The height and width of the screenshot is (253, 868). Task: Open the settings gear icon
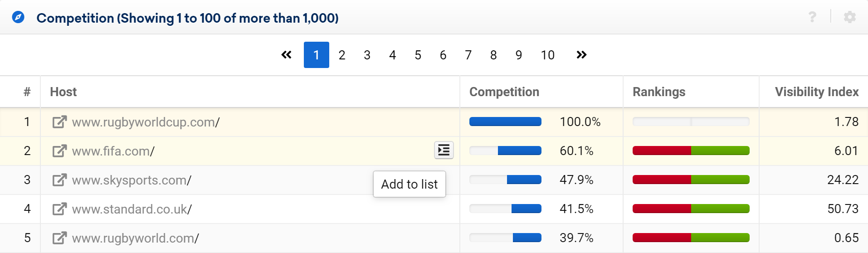(849, 17)
